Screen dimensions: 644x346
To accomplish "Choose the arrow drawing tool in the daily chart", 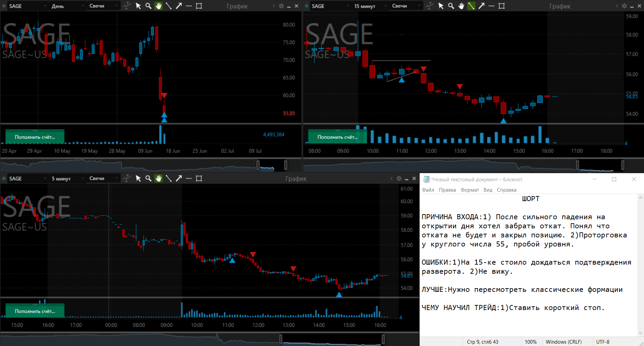I will click(x=179, y=6).
